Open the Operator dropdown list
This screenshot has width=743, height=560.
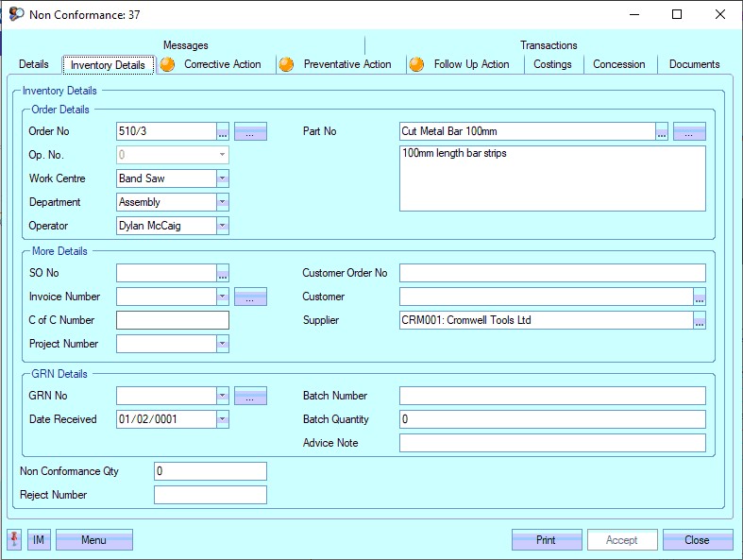click(222, 226)
